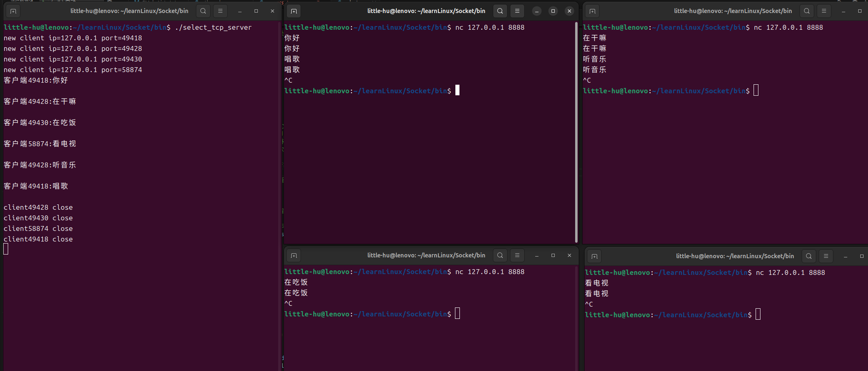Viewport: 868px width, 371px height.
Task: Minimize the 看电视 terminal window
Action: (846, 256)
